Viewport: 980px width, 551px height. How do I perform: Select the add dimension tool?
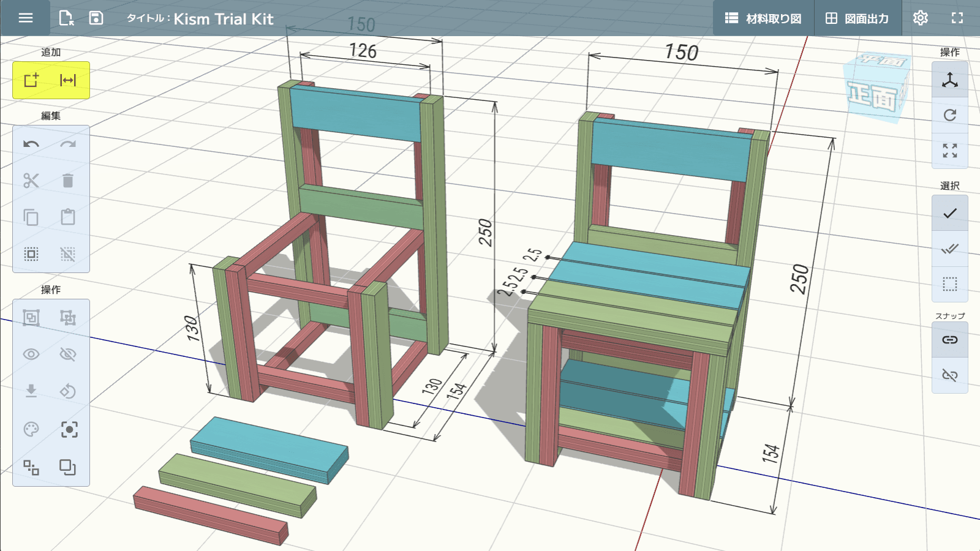[68, 80]
